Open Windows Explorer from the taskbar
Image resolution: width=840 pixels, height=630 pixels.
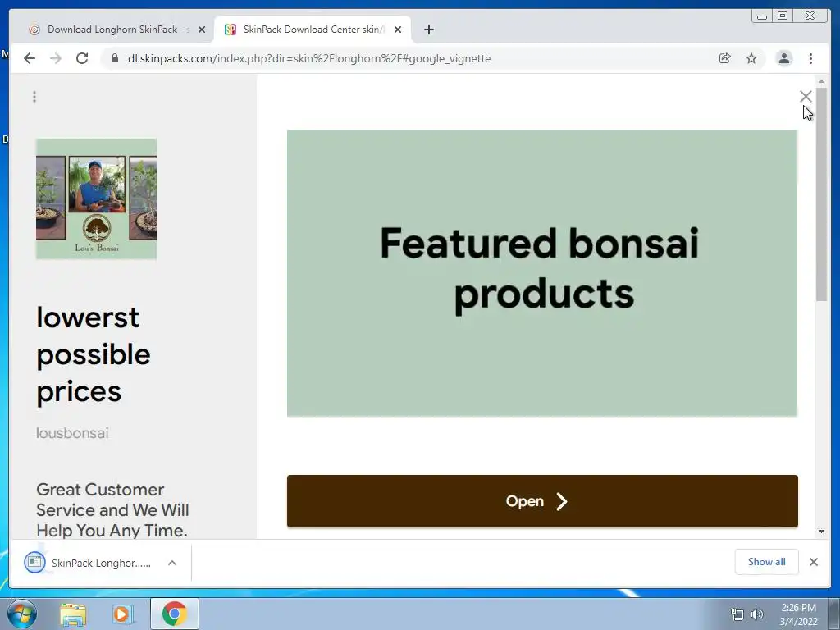coord(73,614)
